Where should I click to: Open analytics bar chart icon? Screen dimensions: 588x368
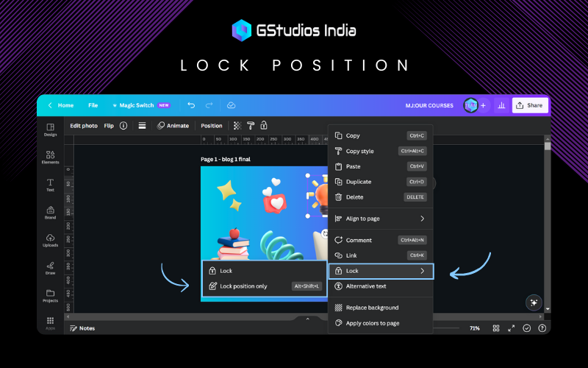pos(501,105)
